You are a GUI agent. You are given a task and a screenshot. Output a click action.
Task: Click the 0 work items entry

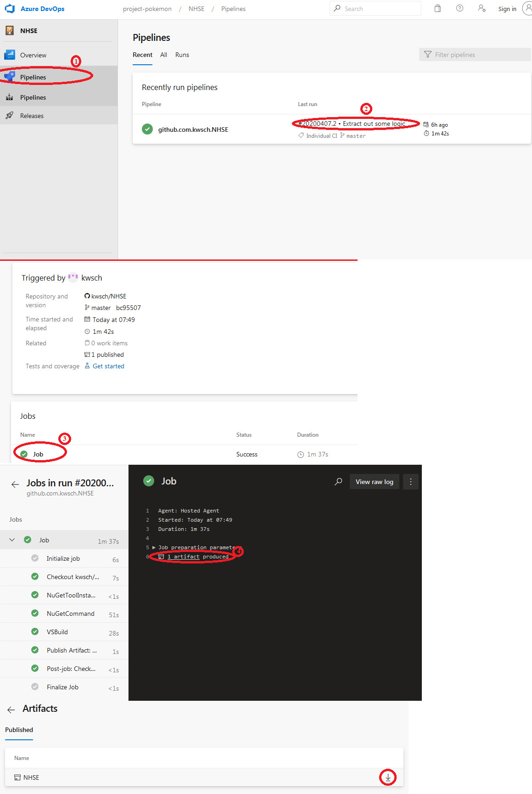pos(109,343)
